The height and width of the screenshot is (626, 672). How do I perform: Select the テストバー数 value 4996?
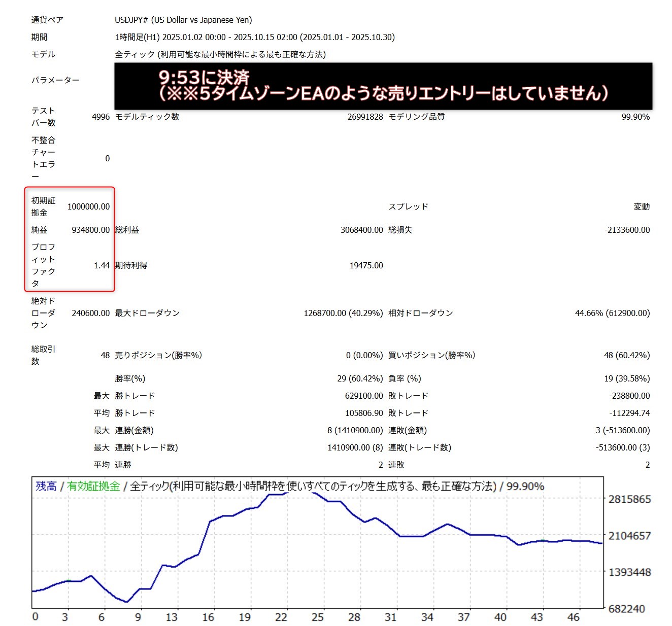click(x=100, y=117)
